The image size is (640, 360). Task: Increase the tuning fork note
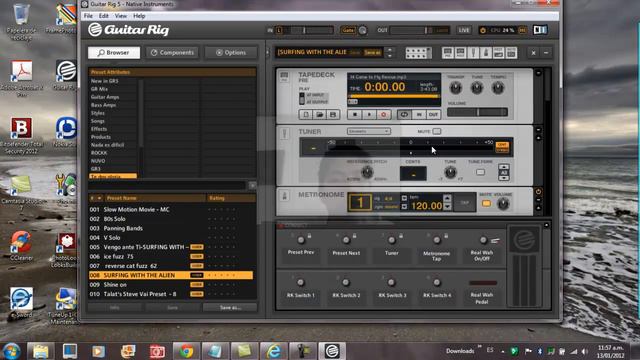(x=504, y=167)
